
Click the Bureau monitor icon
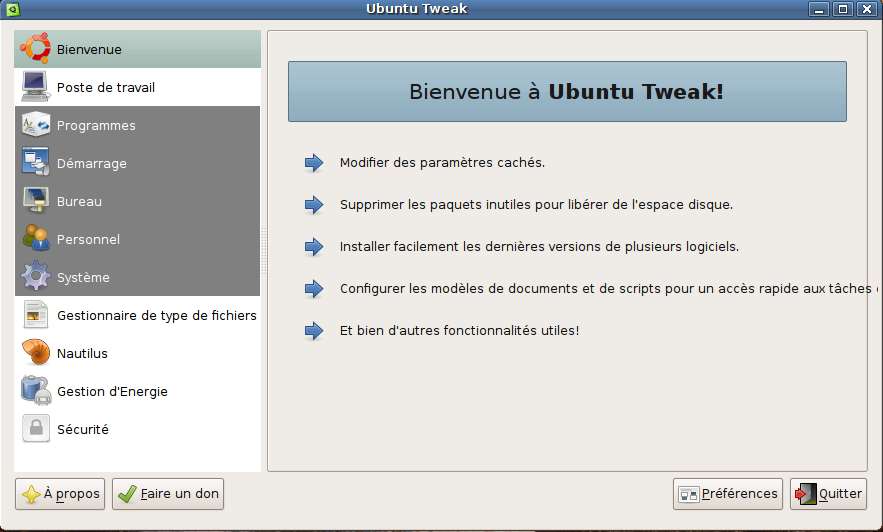(x=35, y=200)
